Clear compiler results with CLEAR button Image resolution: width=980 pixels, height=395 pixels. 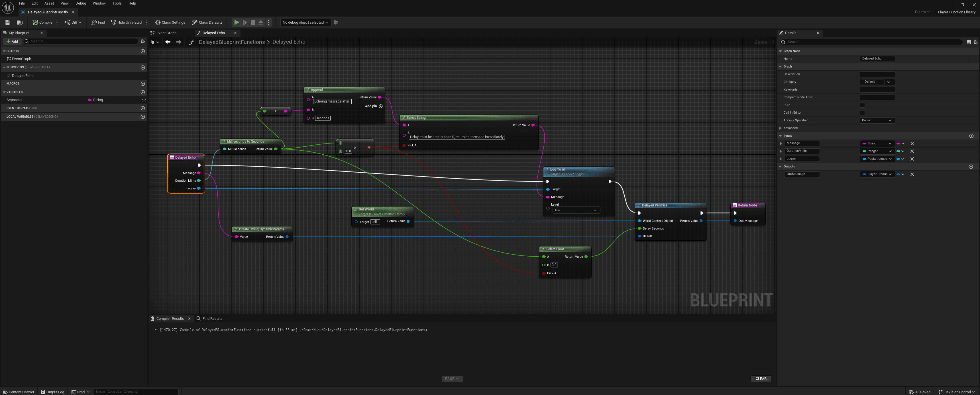[x=761, y=379]
